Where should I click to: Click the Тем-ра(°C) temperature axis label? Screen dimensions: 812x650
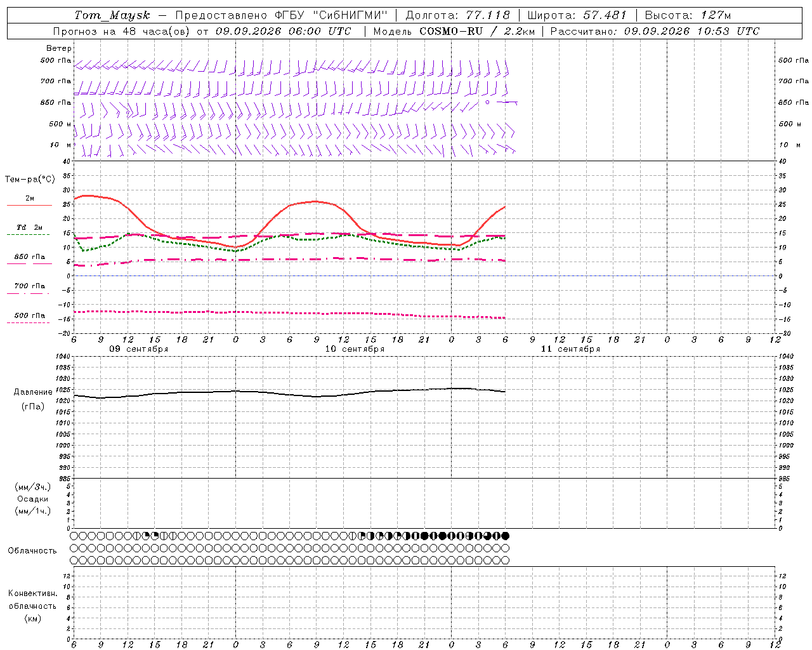(x=30, y=180)
